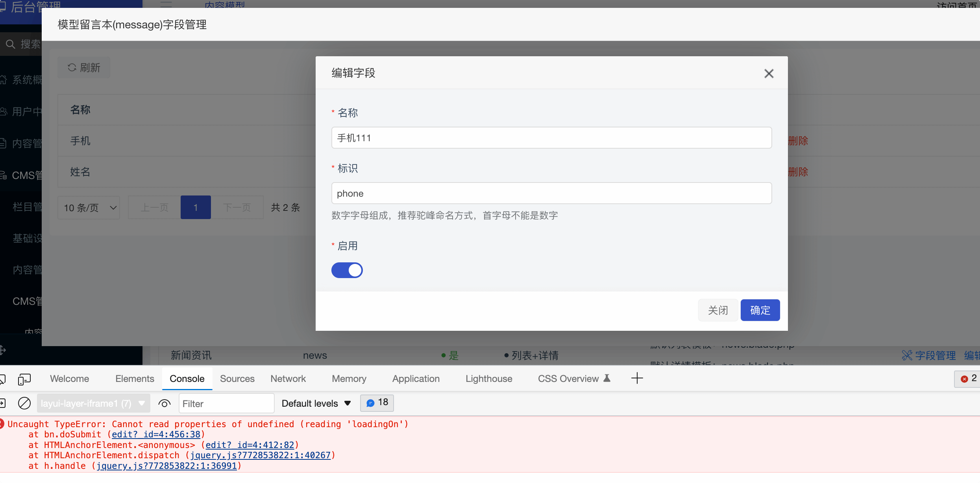Open jquery.js?772853822:1:40267 link
This screenshot has width=980, height=483.
261,455
